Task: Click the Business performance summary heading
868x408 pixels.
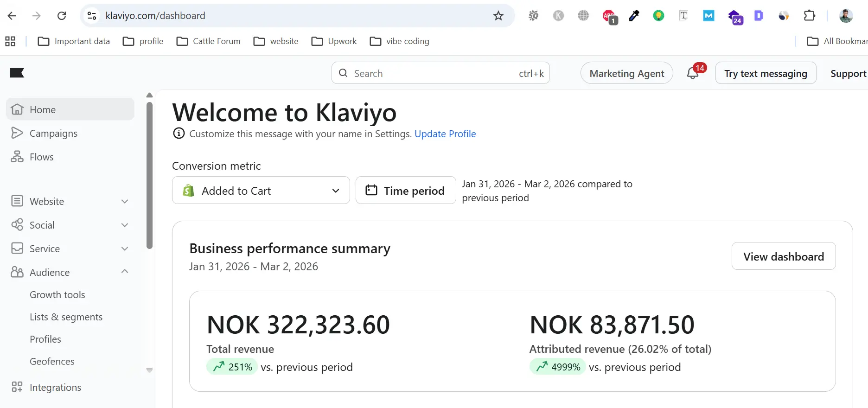Action: pyautogui.click(x=290, y=249)
